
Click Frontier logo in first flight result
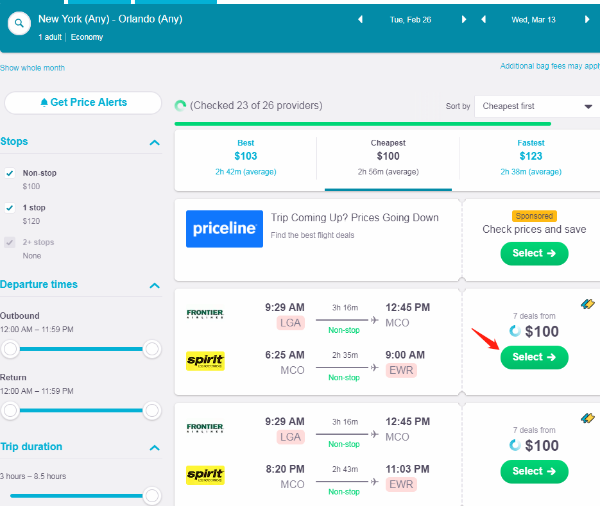tap(205, 314)
